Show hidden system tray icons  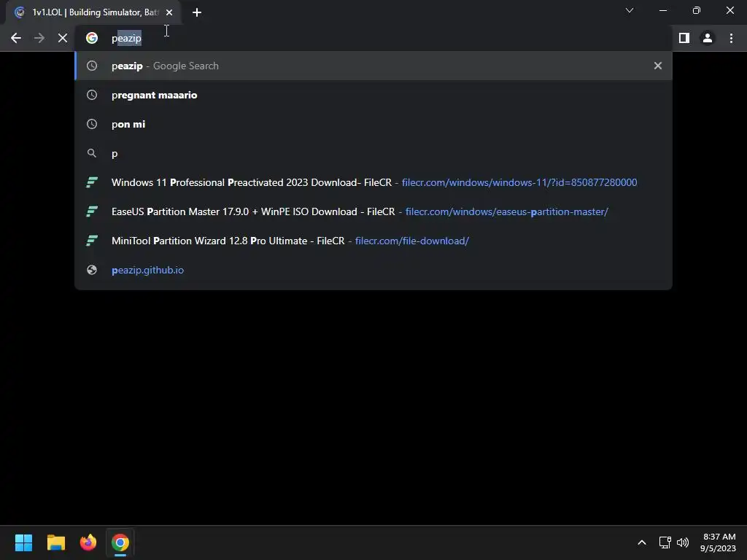tap(642, 542)
